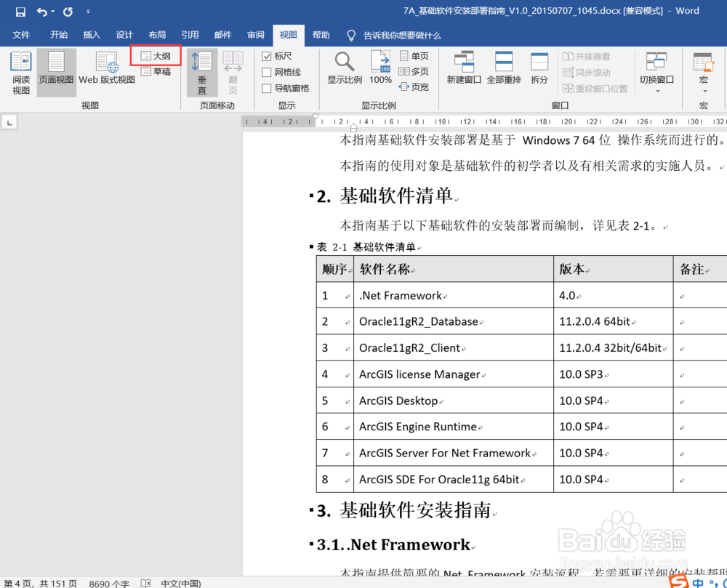Choose 单页 single page zoom

coord(414,56)
